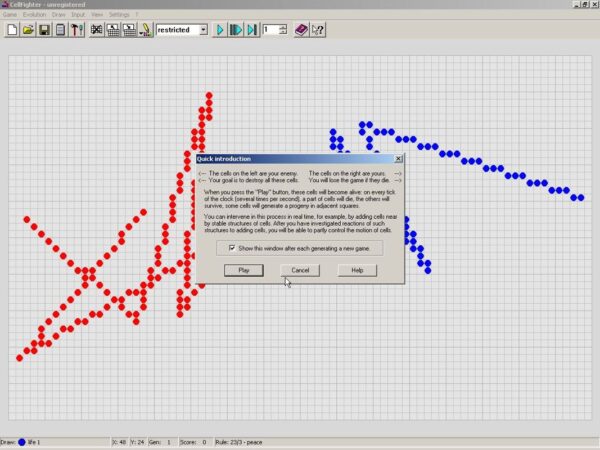
Task: Open the settings tools hammer icon
Action: 76,30
